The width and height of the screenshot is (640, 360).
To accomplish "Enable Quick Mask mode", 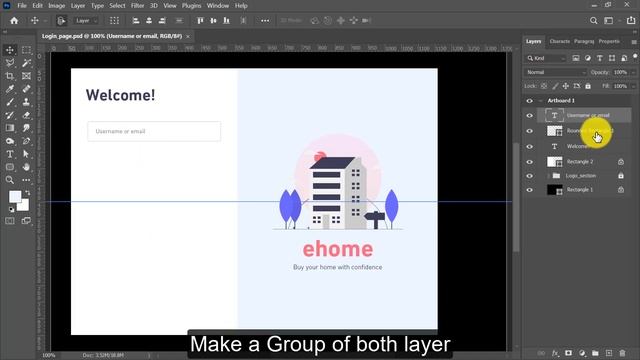I will click(x=10, y=221).
